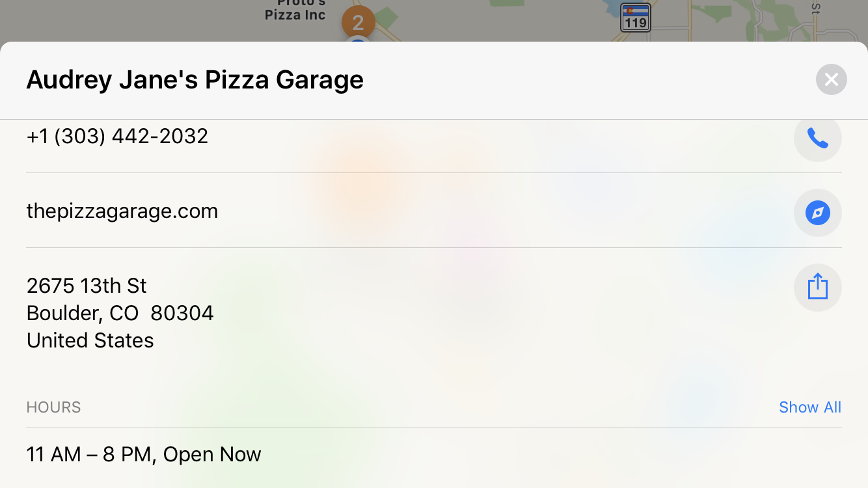This screenshot has width=868, height=488.
Task: Call the +1 (303) 442-2032 number
Action: [117, 136]
